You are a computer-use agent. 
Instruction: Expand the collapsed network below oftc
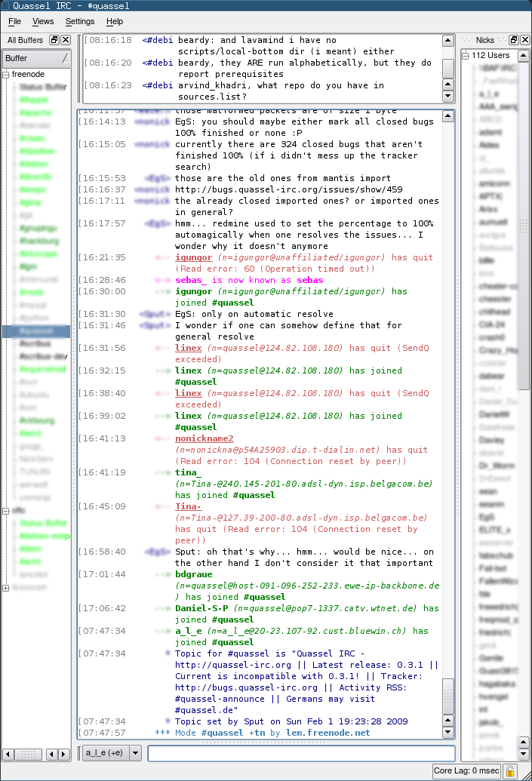[6, 588]
